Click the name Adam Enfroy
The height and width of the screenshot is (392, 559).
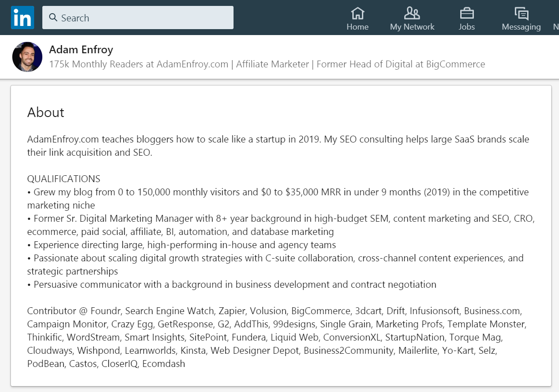coord(81,50)
